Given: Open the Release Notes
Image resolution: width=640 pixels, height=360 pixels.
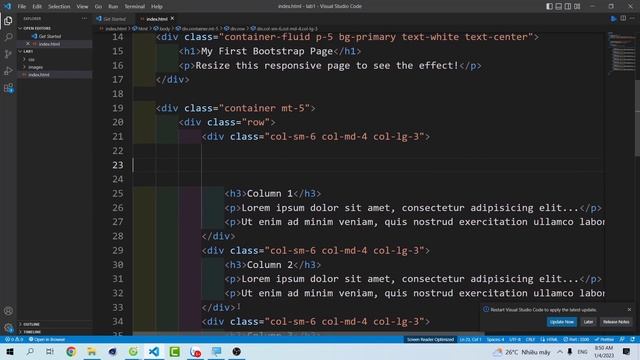Looking at the screenshot, I should tap(616, 322).
